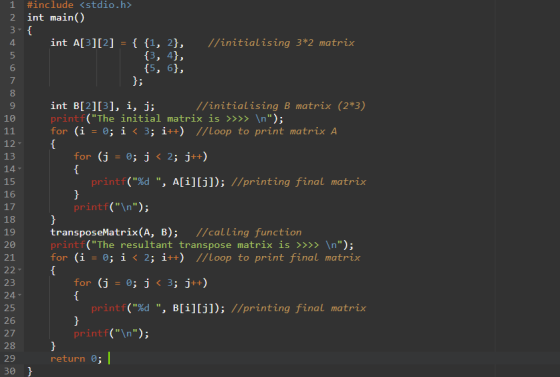Screen dimensions: 560x377
Task: Click comment loop to print matrix A
Action: (x=266, y=131)
